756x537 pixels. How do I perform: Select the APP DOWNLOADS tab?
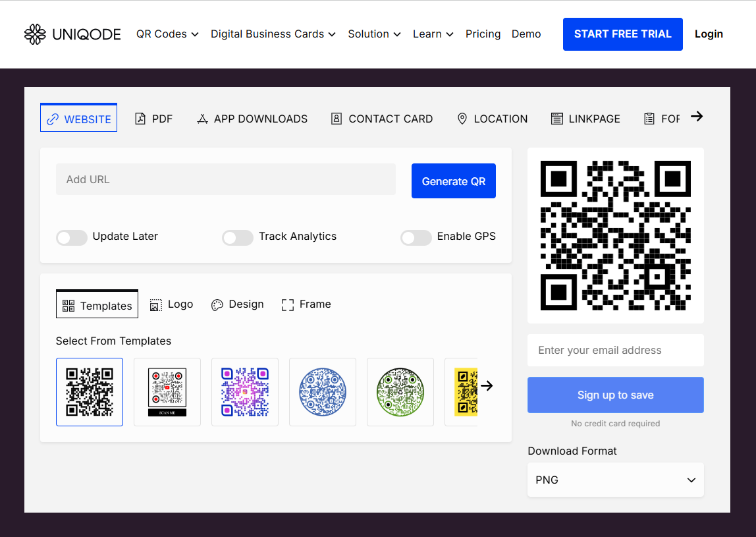pos(252,119)
